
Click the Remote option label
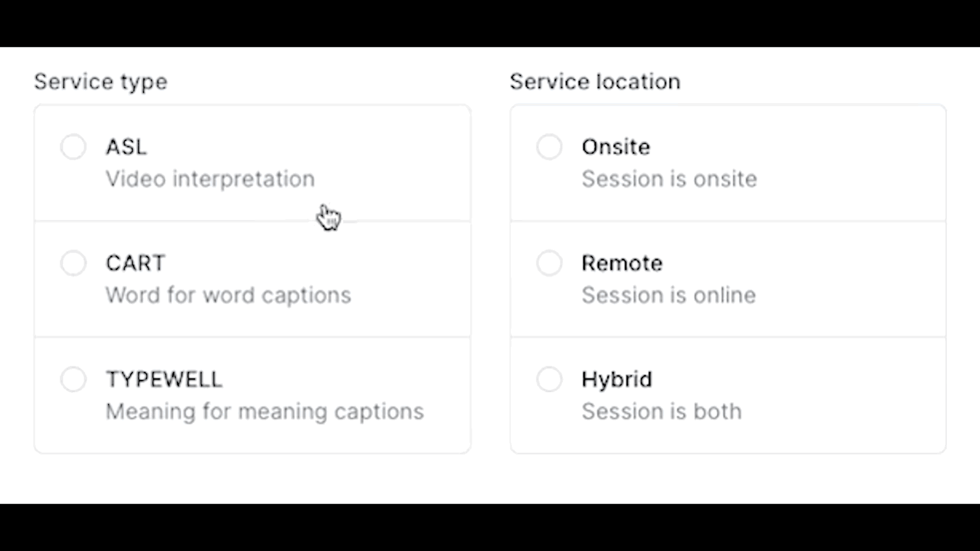[622, 263]
